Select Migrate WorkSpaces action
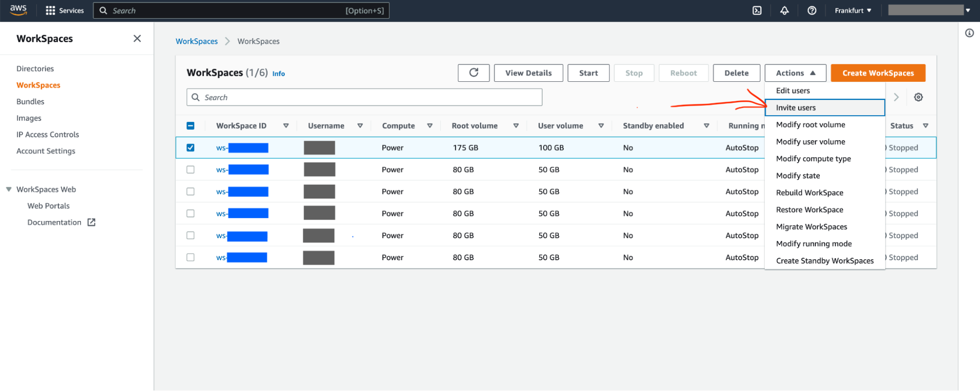The height and width of the screenshot is (391, 980). [825, 226]
